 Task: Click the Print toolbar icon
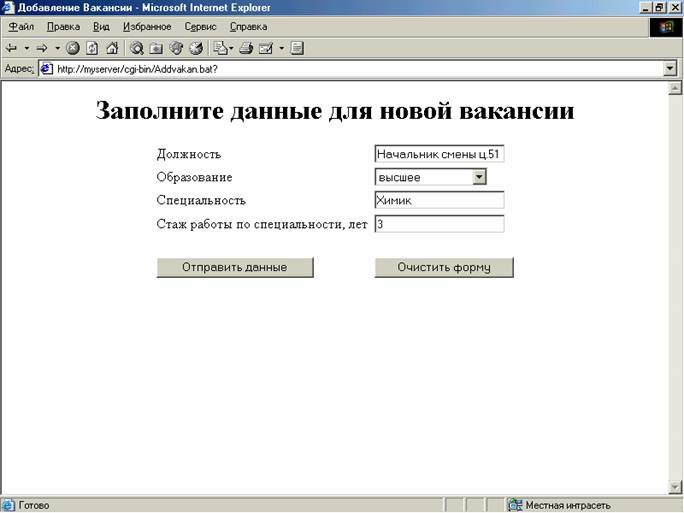246,48
